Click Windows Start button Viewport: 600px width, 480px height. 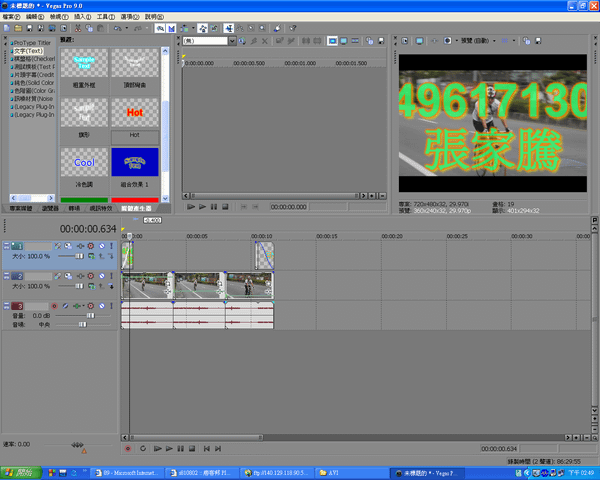coord(21,473)
